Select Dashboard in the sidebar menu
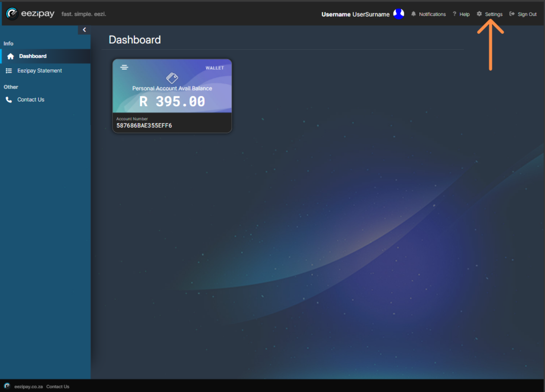This screenshot has width=545, height=392. 33,56
